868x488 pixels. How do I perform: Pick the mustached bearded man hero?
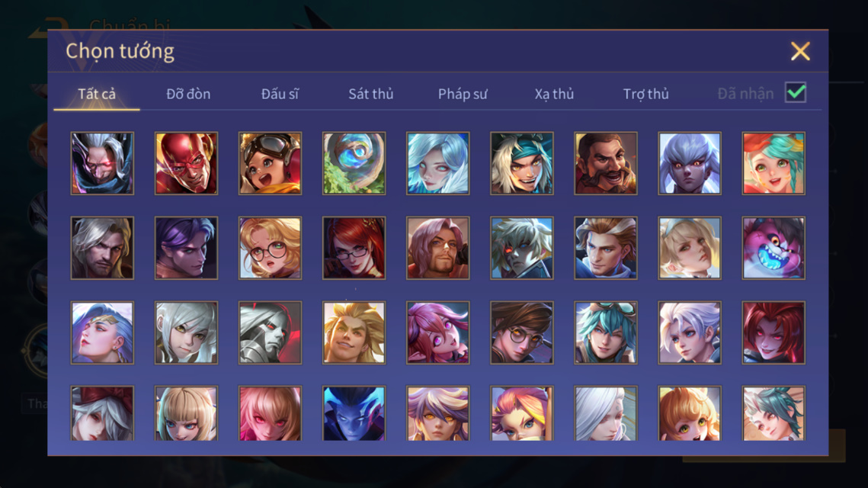606,163
